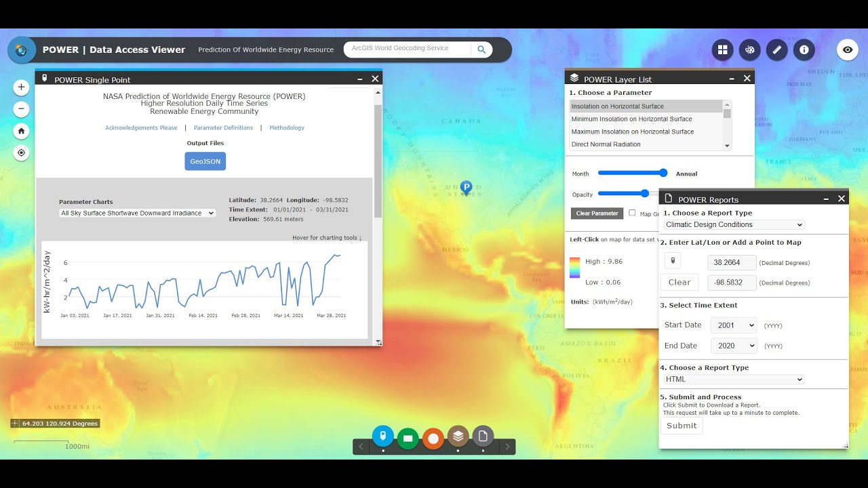This screenshot has height=488, width=868.
Task: Click 'Hover for charting tools' text
Action: [327, 238]
